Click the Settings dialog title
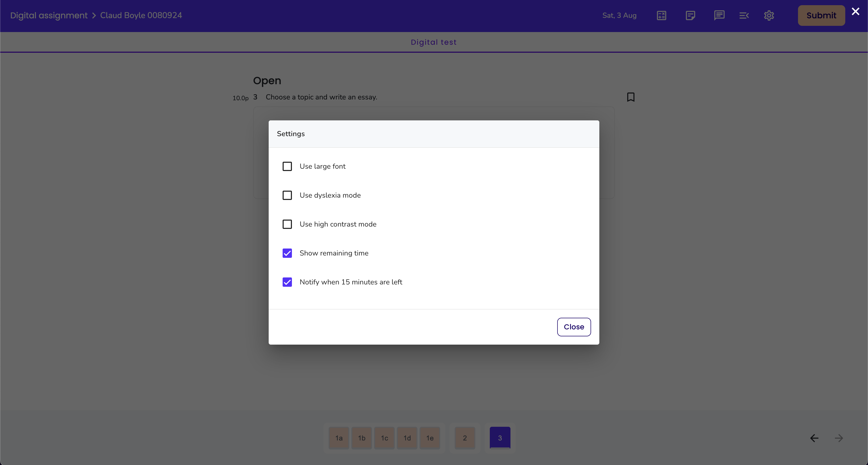The image size is (868, 465). [291, 134]
